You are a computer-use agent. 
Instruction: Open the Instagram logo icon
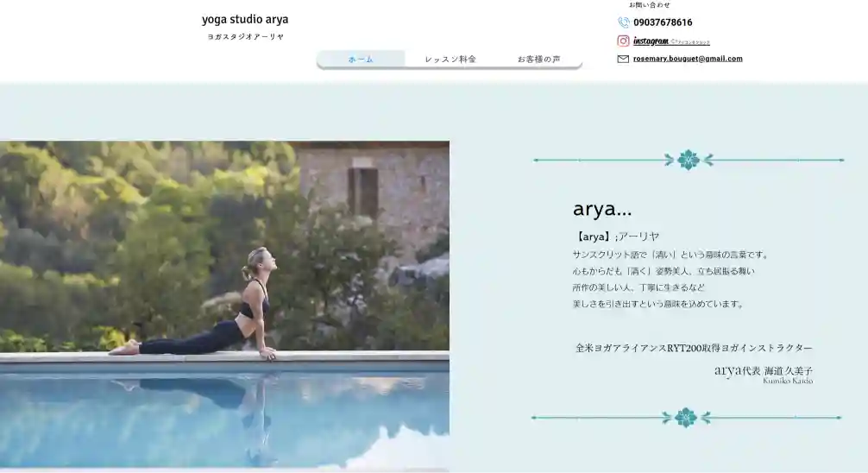click(623, 41)
